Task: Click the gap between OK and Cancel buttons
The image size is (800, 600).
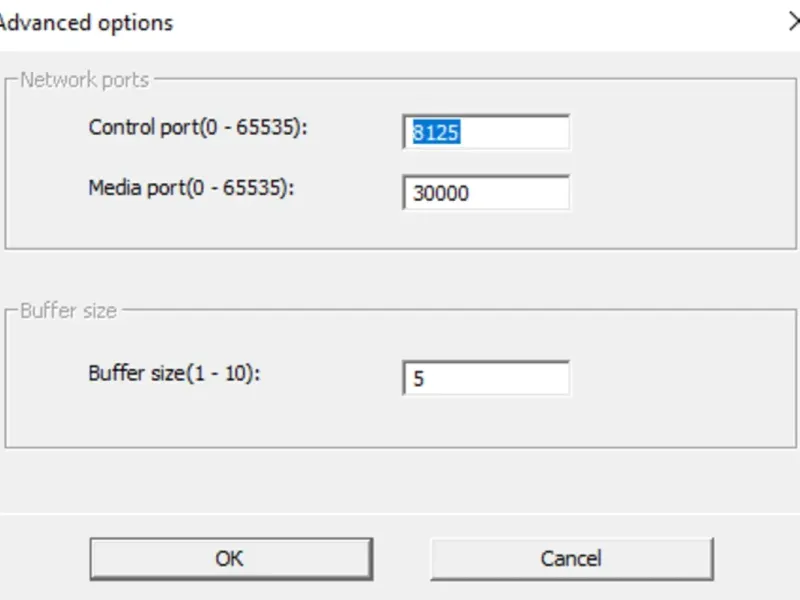Action: pos(401,558)
